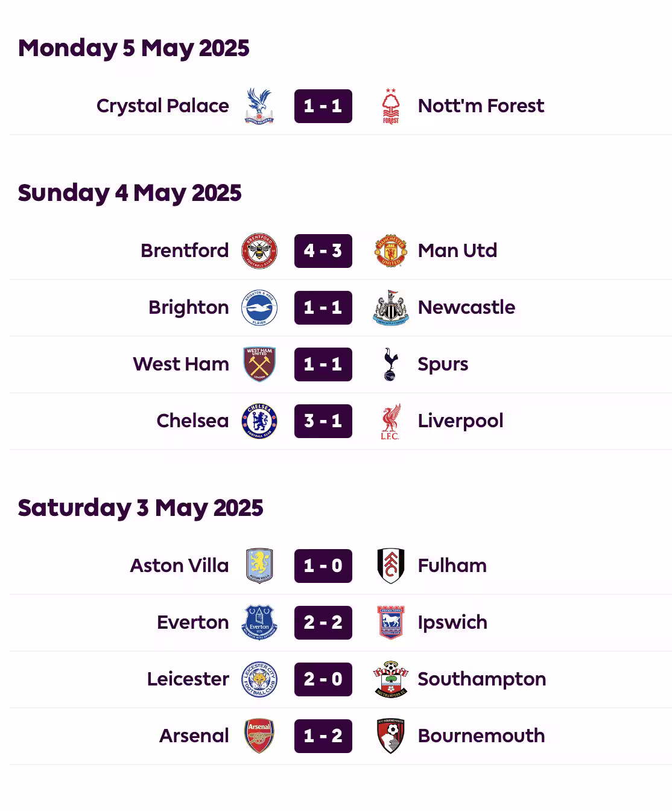Open the Brentford 4 - 3 score box
The width and height of the screenshot is (672, 811).
coord(323,251)
